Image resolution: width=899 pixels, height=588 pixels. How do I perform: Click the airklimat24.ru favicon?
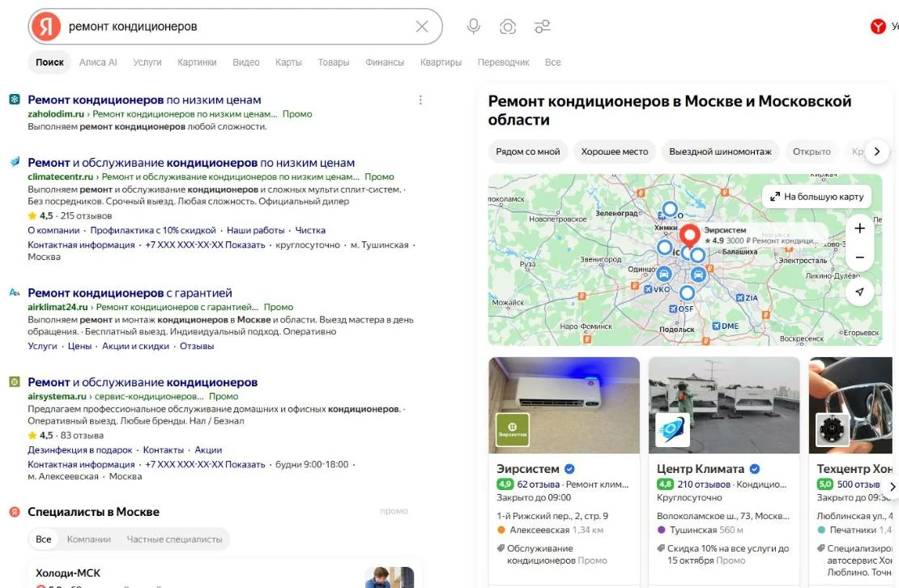tap(15, 292)
